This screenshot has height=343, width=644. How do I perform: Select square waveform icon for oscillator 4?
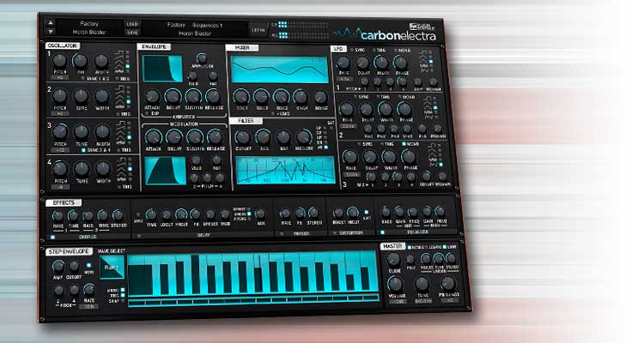point(122,159)
